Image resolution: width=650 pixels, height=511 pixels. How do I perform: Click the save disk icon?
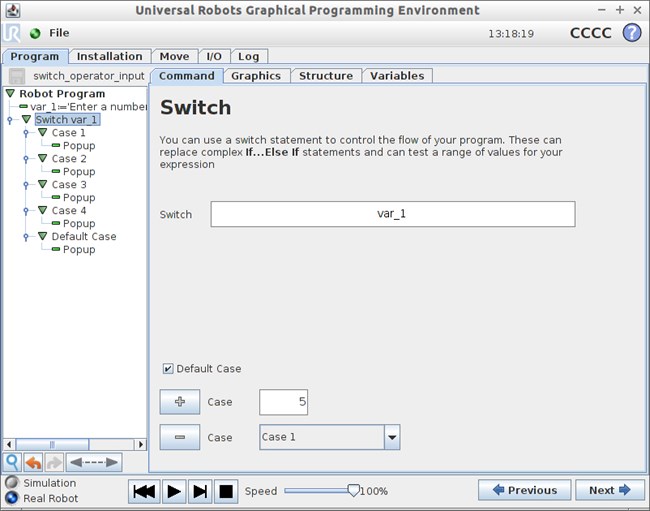click(17, 76)
